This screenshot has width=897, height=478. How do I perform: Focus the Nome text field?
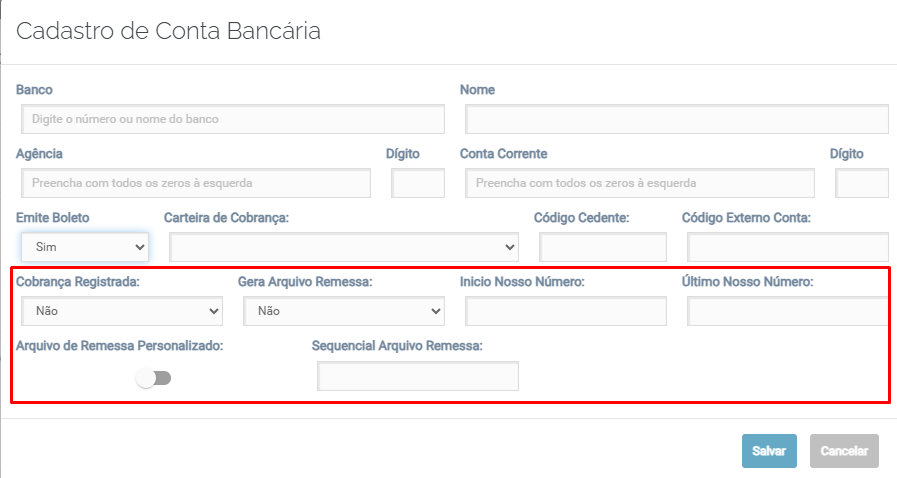click(x=676, y=119)
